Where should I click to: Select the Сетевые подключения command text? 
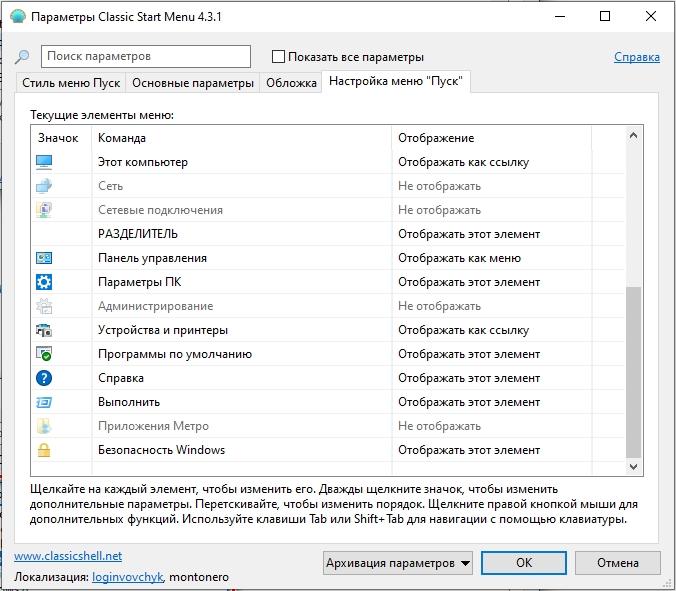[160, 210]
